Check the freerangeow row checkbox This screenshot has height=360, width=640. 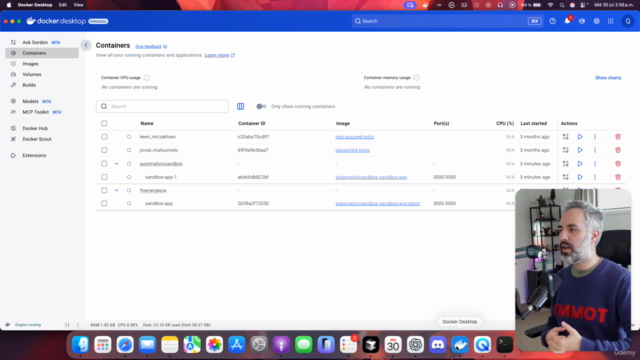[x=104, y=190]
